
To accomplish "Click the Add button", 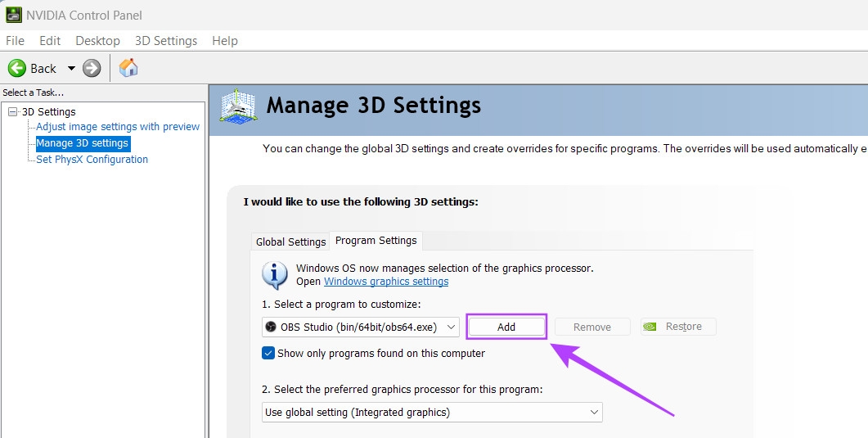I will pyautogui.click(x=506, y=327).
